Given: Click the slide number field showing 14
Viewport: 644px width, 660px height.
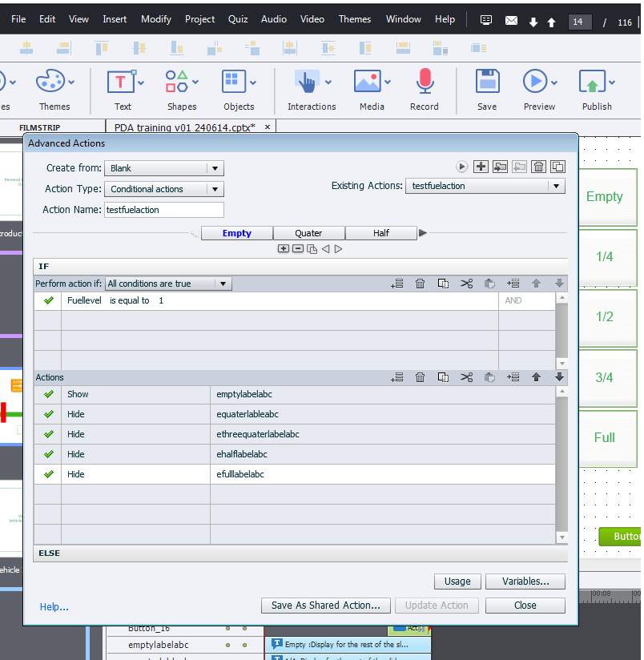Looking at the screenshot, I should [x=580, y=22].
